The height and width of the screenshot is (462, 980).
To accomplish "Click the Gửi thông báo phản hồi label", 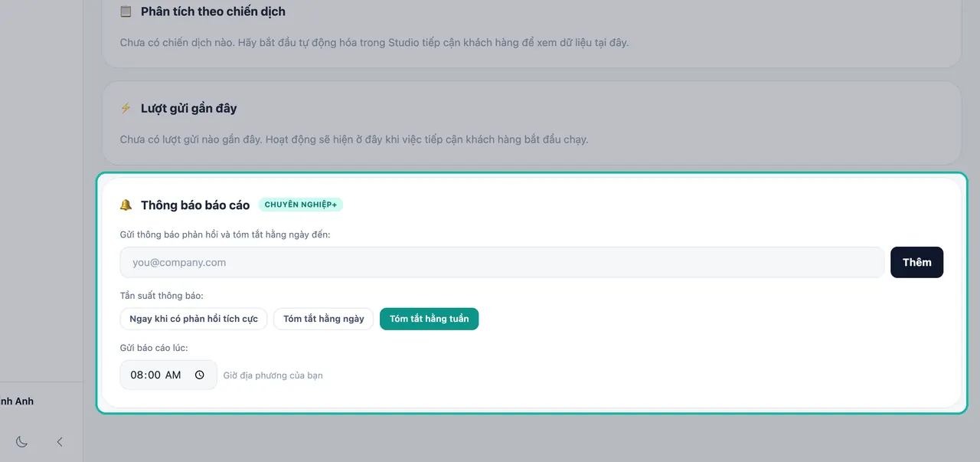I will pyautogui.click(x=225, y=234).
